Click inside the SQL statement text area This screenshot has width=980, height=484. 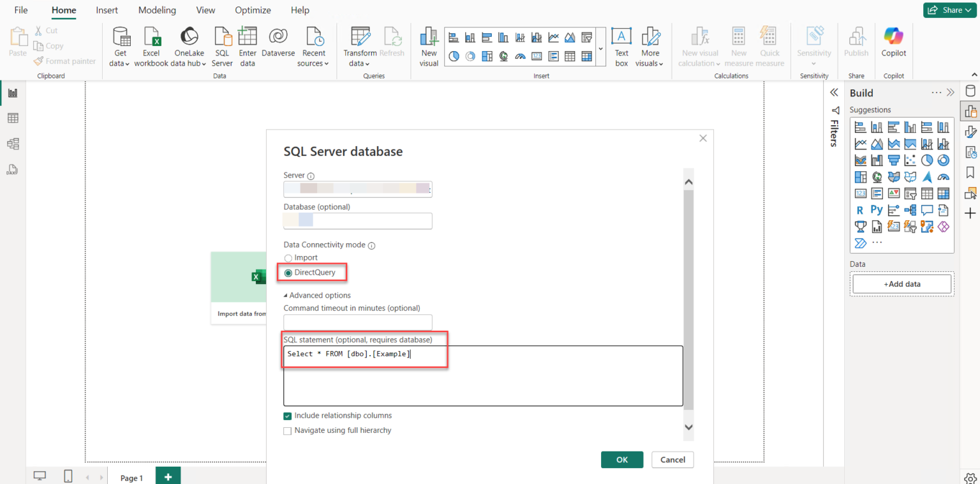(483, 375)
